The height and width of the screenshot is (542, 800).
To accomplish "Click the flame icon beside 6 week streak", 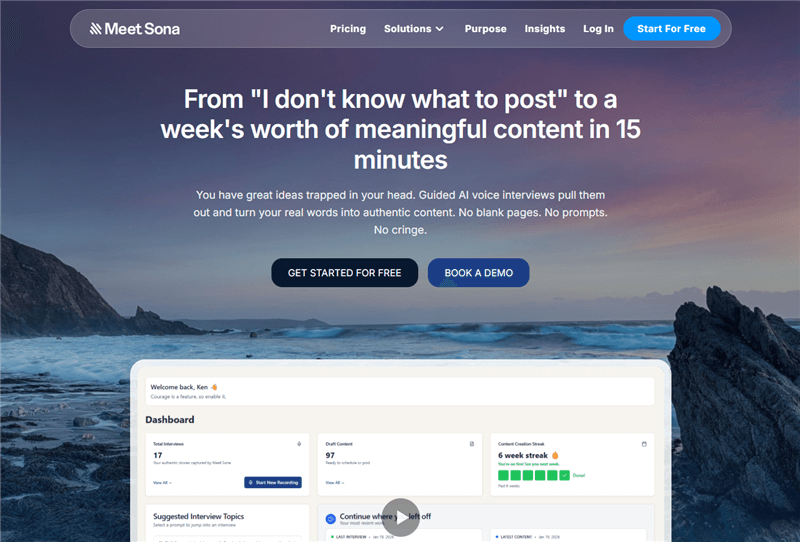I will click(555, 455).
